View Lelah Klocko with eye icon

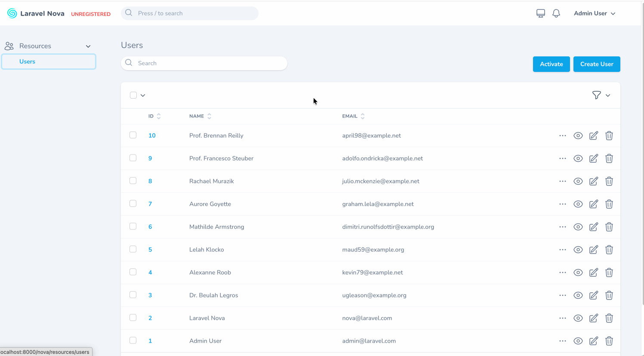tap(578, 250)
